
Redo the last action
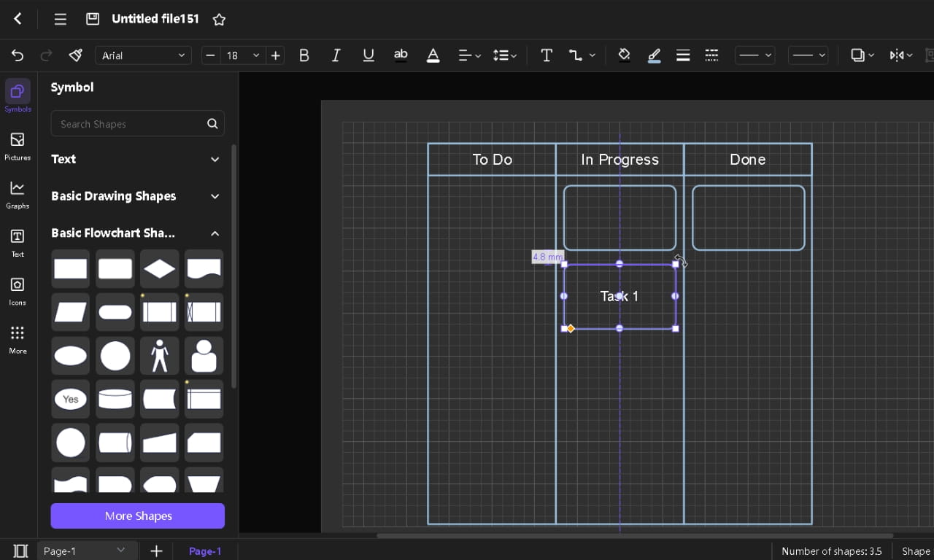[46, 55]
